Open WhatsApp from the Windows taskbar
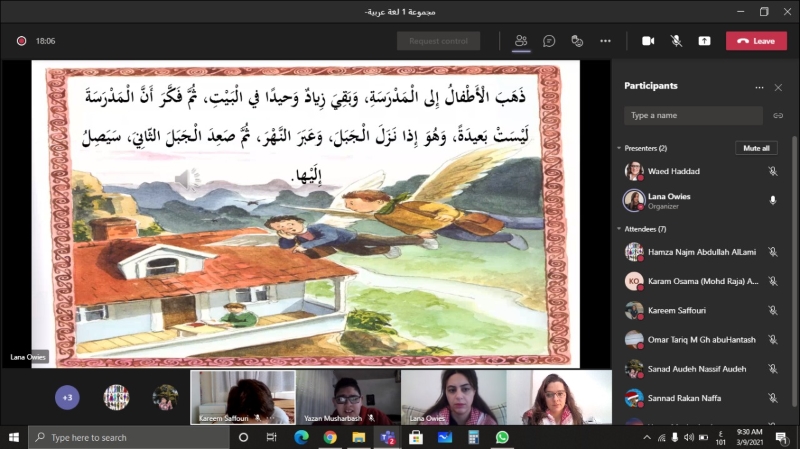This screenshot has width=800, height=449. tap(502, 437)
